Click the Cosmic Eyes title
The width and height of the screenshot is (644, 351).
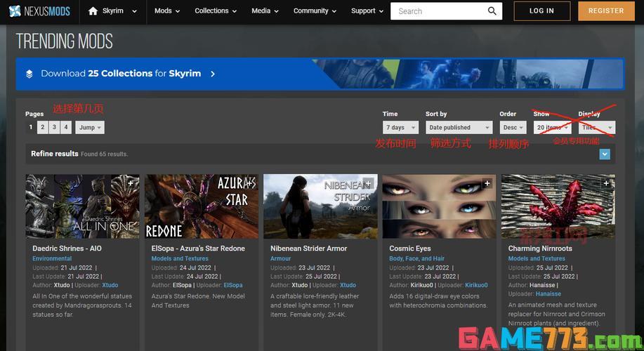pos(410,249)
